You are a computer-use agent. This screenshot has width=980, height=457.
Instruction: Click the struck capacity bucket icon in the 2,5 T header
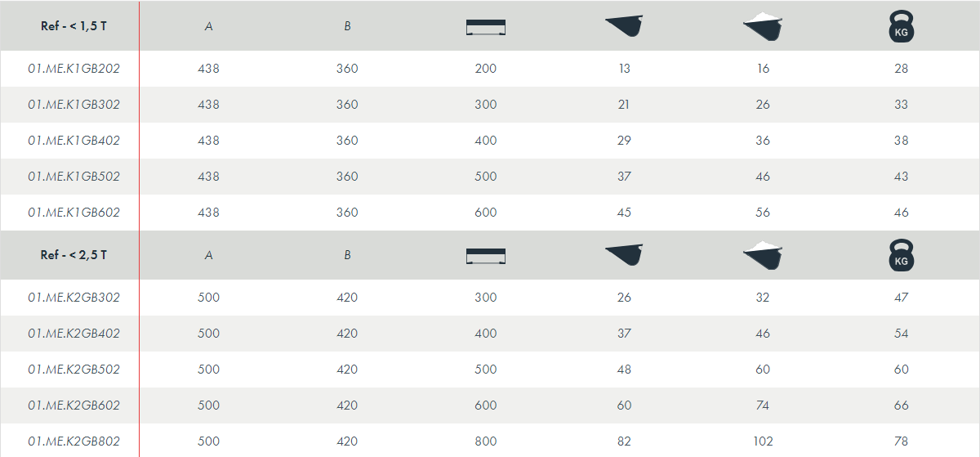[625, 255]
